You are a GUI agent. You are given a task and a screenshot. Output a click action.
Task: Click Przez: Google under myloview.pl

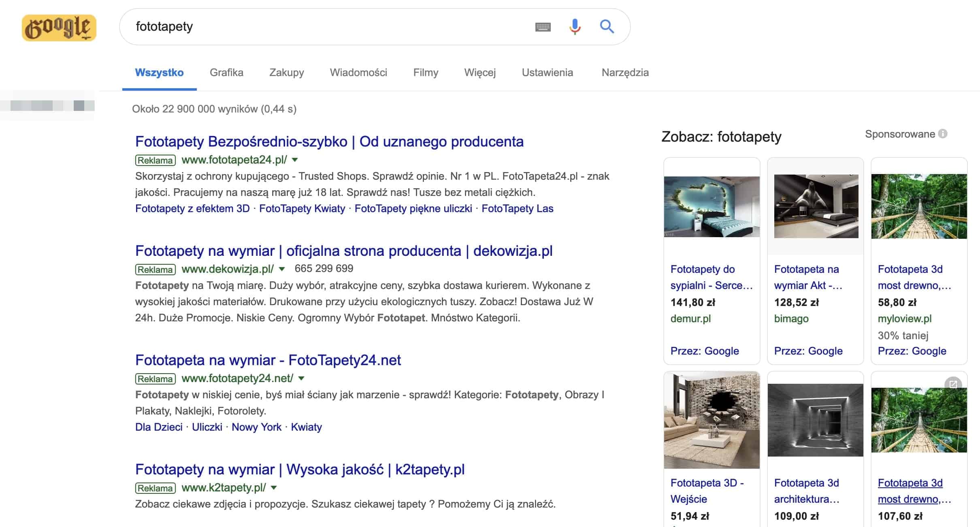(912, 351)
